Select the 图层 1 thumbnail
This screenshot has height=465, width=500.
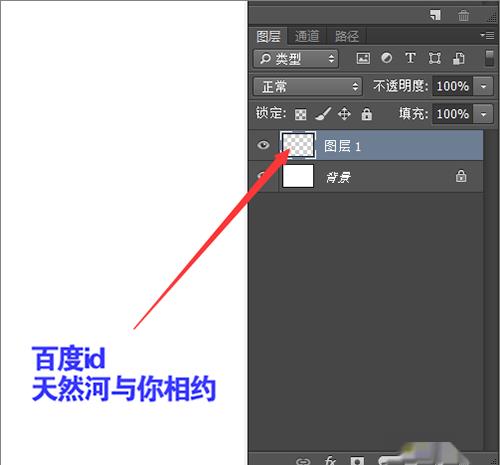click(x=298, y=145)
